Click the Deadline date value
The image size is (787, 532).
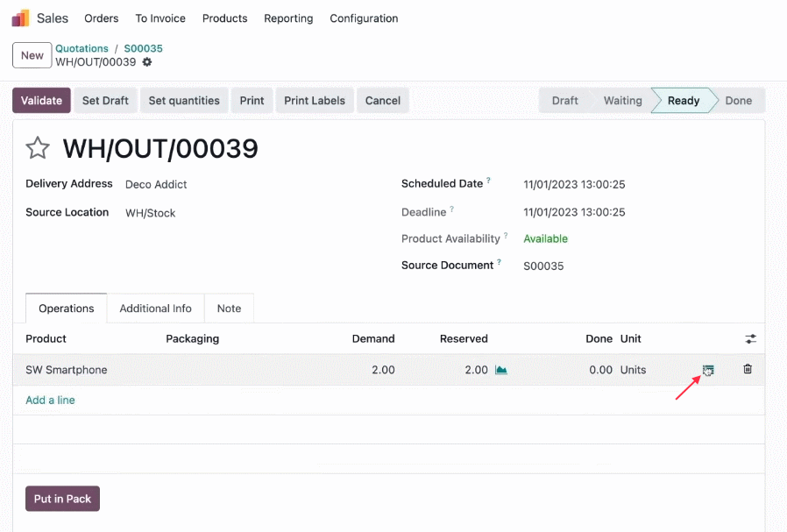(x=574, y=212)
